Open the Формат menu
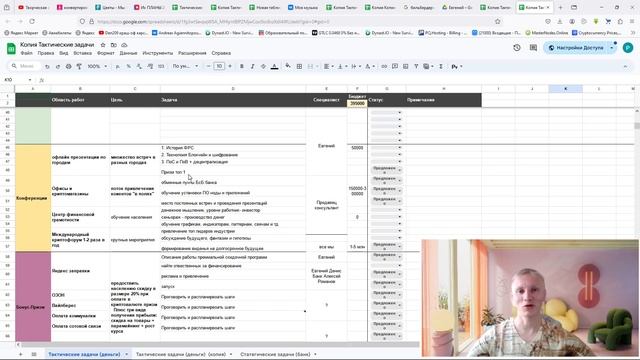This screenshot has width=640, height=360. coord(106,53)
